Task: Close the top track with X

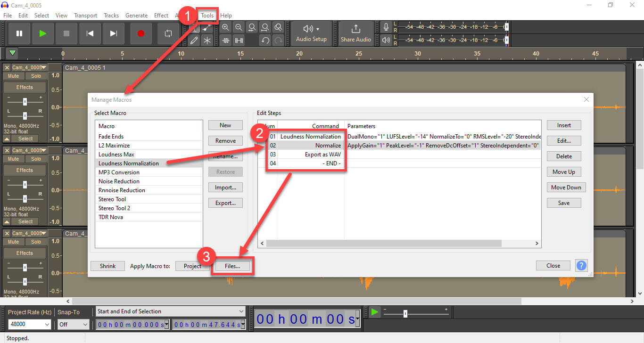Action: 7,67
